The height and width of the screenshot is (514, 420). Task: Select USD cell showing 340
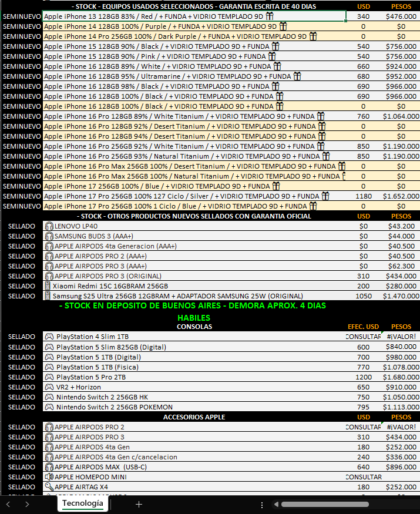[x=363, y=16]
